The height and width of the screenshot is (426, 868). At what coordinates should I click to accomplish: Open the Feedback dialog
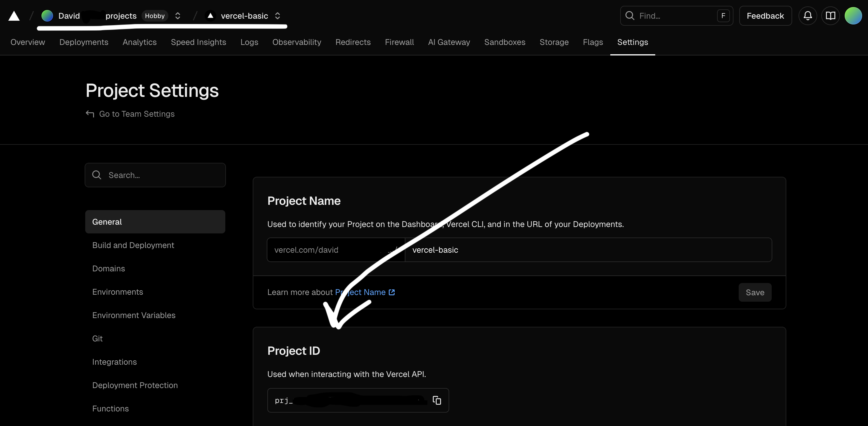point(765,15)
